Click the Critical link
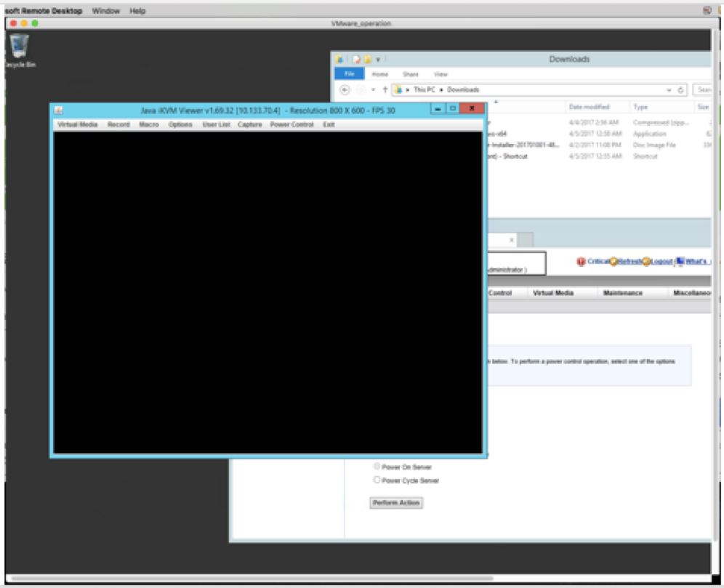 [598, 261]
